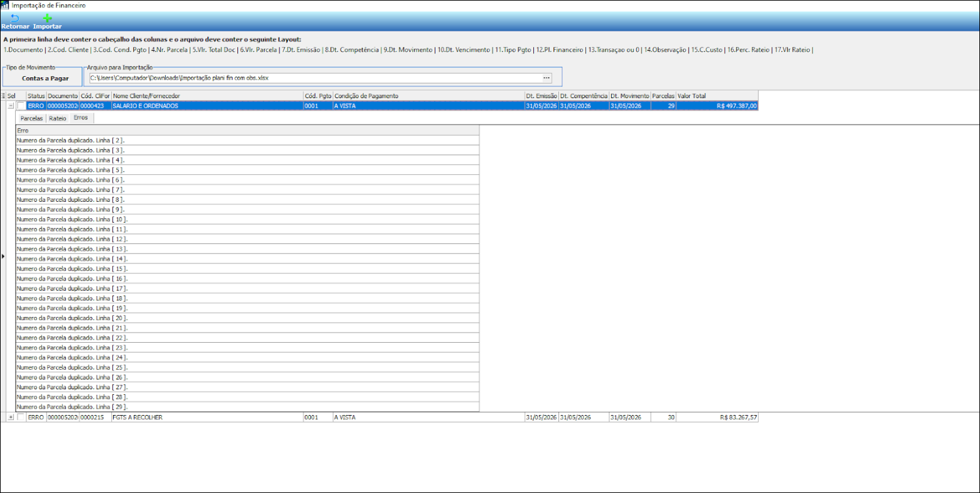Click the Dt. Competência column header
The width and height of the screenshot is (980, 493).
click(584, 96)
